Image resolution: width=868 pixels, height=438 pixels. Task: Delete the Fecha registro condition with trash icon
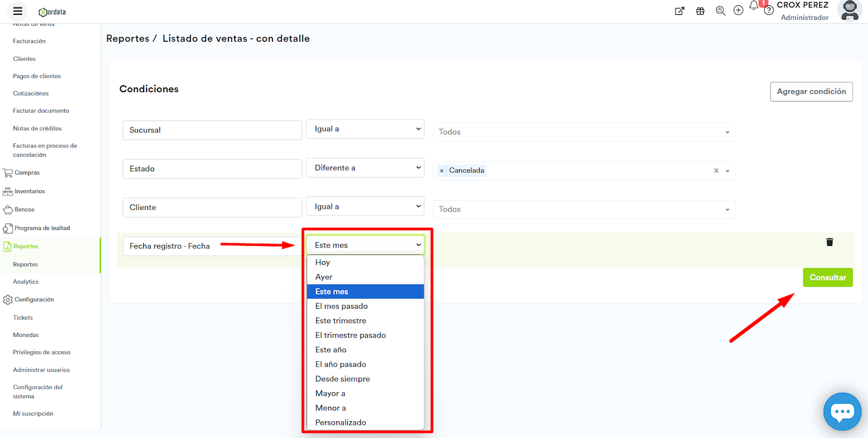(x=829, y=242)
